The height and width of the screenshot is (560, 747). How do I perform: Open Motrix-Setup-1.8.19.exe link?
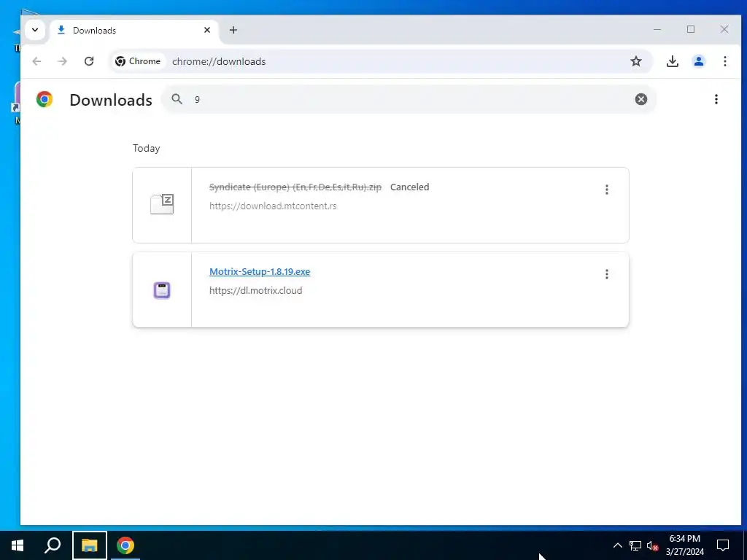click(x=260, y=271)
